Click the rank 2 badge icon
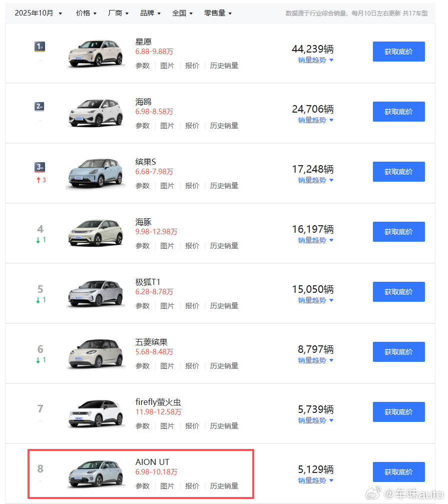Image resolution: width=448 pixels, height=504 pixels. click(40, 107)
